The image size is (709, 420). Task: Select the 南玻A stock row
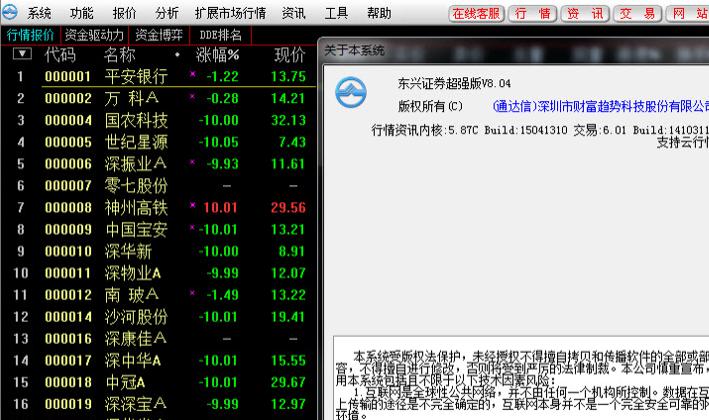[158, 295]
